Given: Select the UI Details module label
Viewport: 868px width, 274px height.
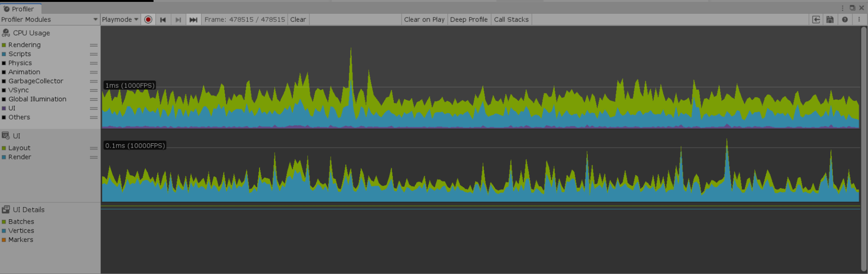Looking at the screenshot, I should (x=29, y=210).
